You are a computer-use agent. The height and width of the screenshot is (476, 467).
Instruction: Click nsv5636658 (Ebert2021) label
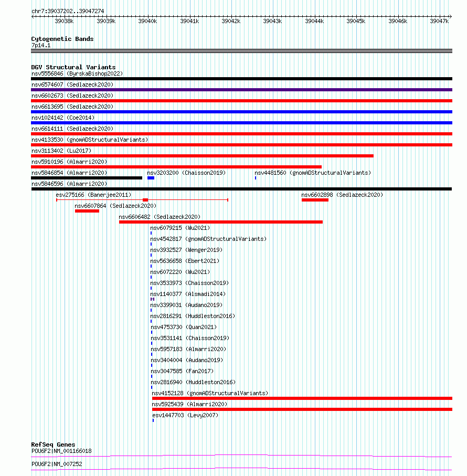[185, 261]
